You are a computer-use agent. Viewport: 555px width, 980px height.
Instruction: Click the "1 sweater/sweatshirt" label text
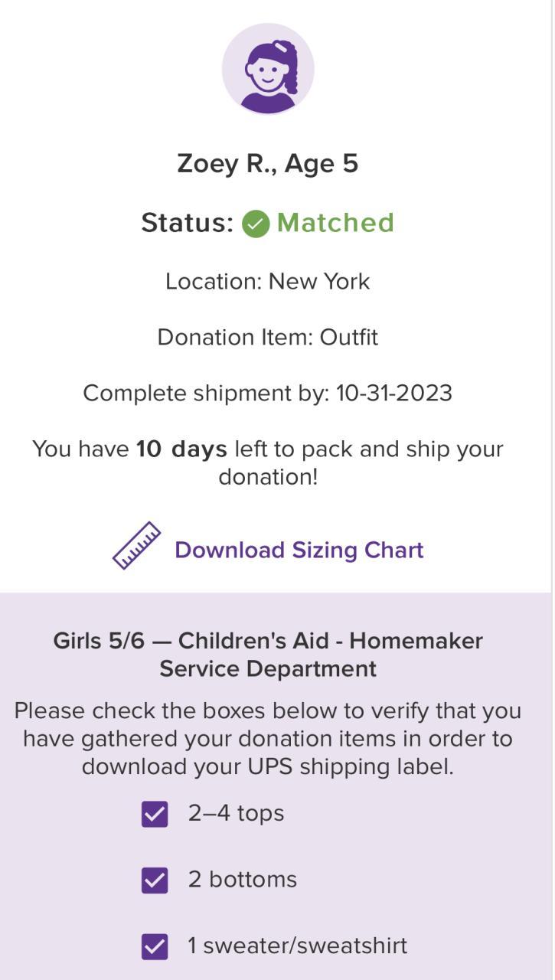(x=297, y=946)
